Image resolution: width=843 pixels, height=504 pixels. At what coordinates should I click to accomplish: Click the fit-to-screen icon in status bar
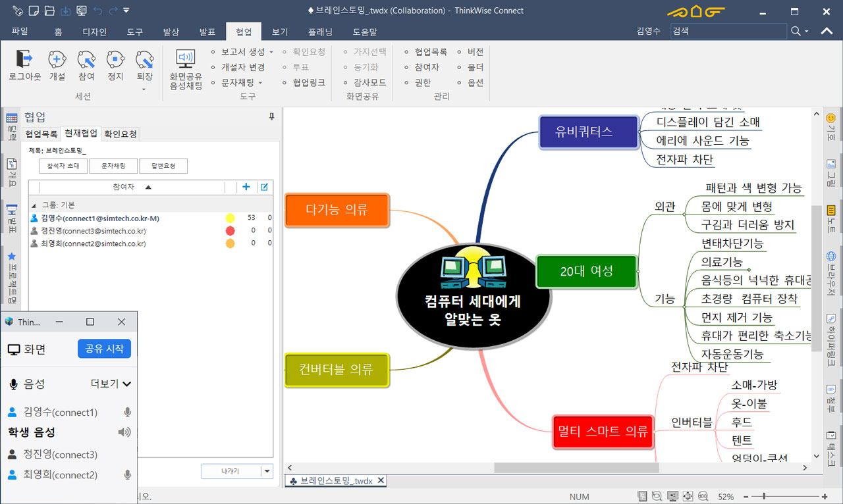pos(688,496)
